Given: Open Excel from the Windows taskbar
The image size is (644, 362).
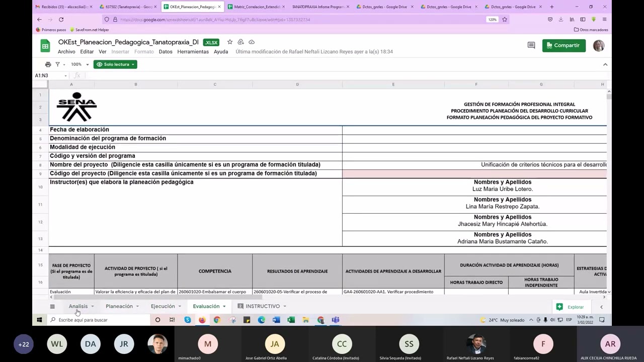Looking at the screenshot, I should pos(291,320).
